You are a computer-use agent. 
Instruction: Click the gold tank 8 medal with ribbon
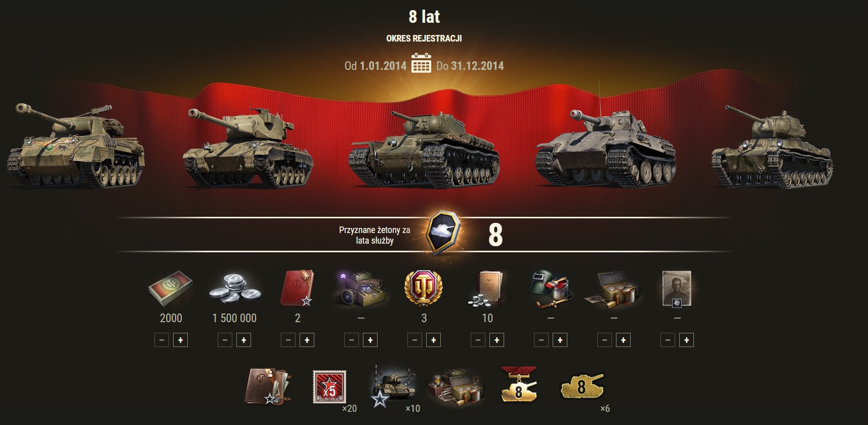[x=518, y=384]
